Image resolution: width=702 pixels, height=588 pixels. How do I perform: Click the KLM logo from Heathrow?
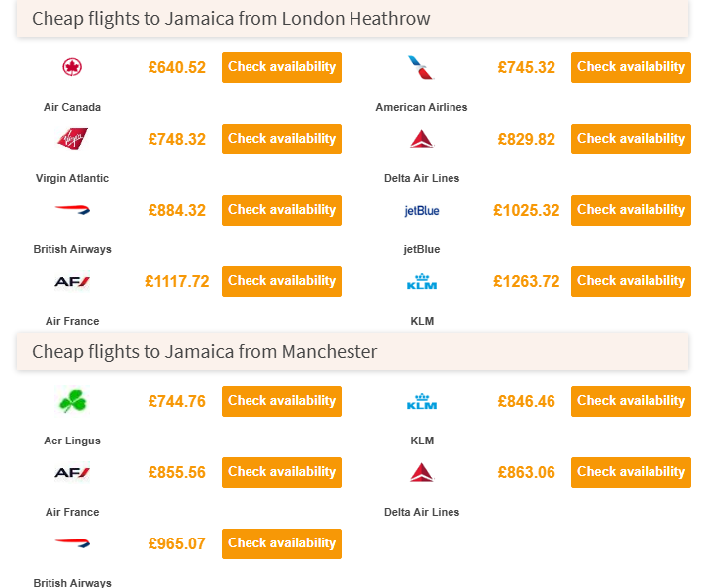click(422, 282)
